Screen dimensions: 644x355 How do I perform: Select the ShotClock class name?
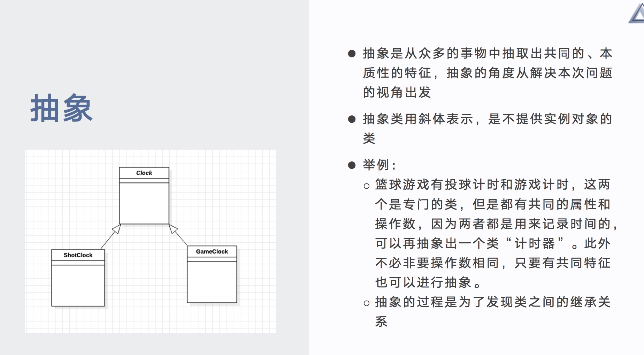coord(78,255)
